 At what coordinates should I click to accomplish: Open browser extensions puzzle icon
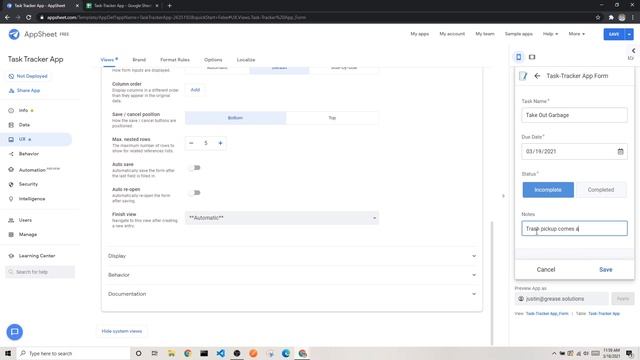[611, 17]
